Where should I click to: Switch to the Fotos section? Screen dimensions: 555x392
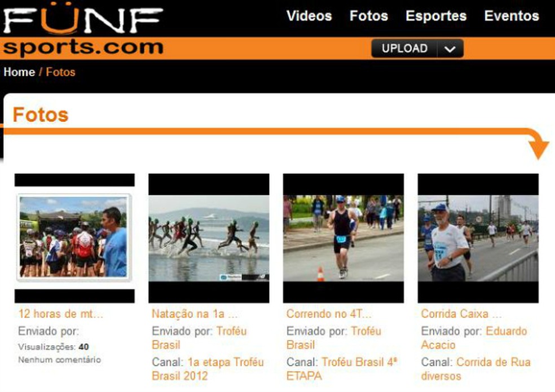[x=369, y=16]
